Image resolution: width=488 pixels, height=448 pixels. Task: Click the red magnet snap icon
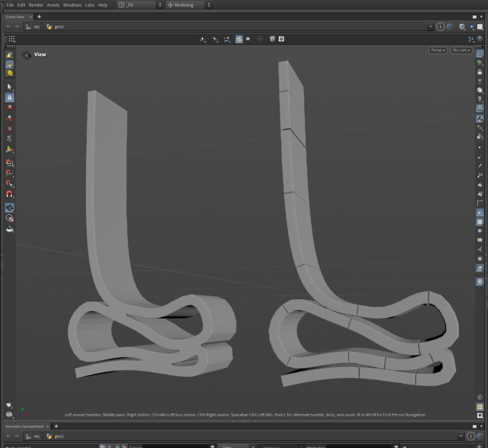point(10,194)
